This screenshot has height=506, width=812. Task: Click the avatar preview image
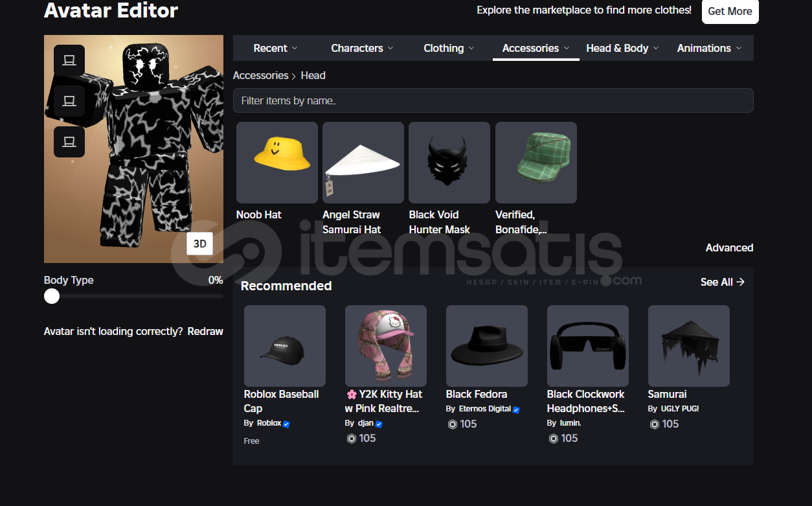click(x=133, y=149)
